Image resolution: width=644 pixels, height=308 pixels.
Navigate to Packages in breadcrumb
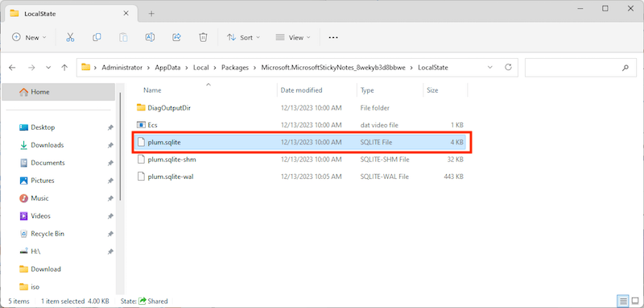235,68
